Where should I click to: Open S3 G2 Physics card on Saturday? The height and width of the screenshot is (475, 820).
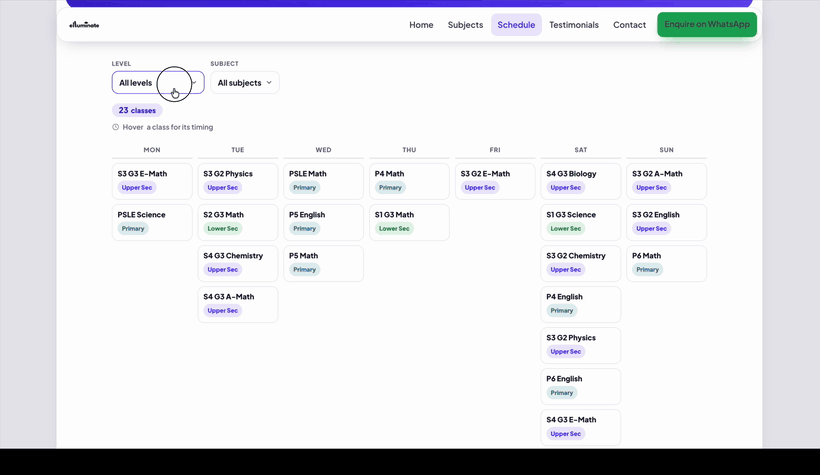click(x=581, y=345)
